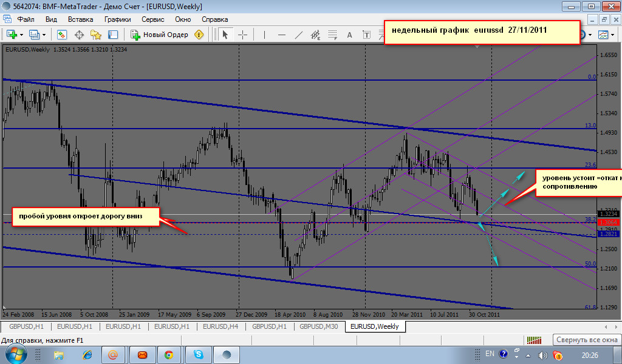Select the Horizontal Line drawing tool
This screenshot has width=622, height=364.
point(282,35)
